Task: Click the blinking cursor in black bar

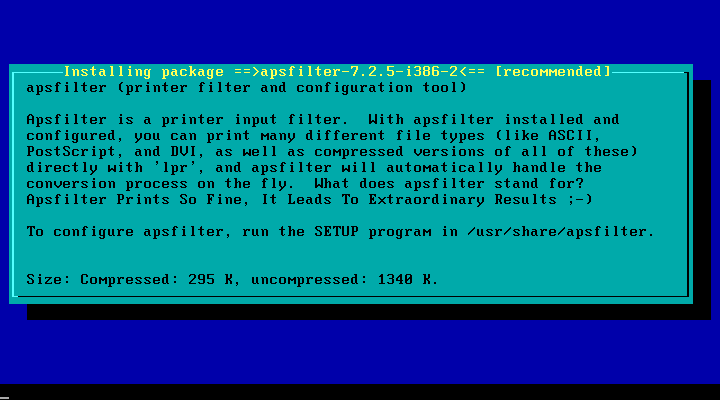Action: (x=5, y=398)
